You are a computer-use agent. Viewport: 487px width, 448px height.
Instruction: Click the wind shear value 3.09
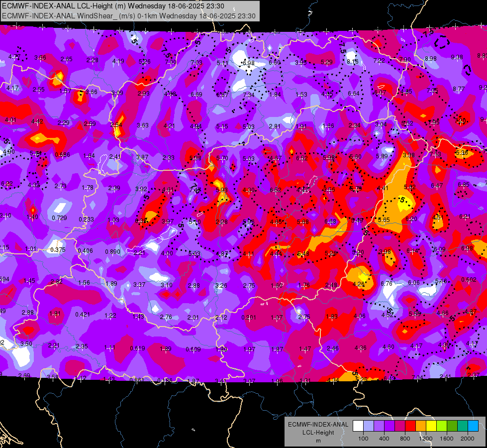(x=117, y=93)
